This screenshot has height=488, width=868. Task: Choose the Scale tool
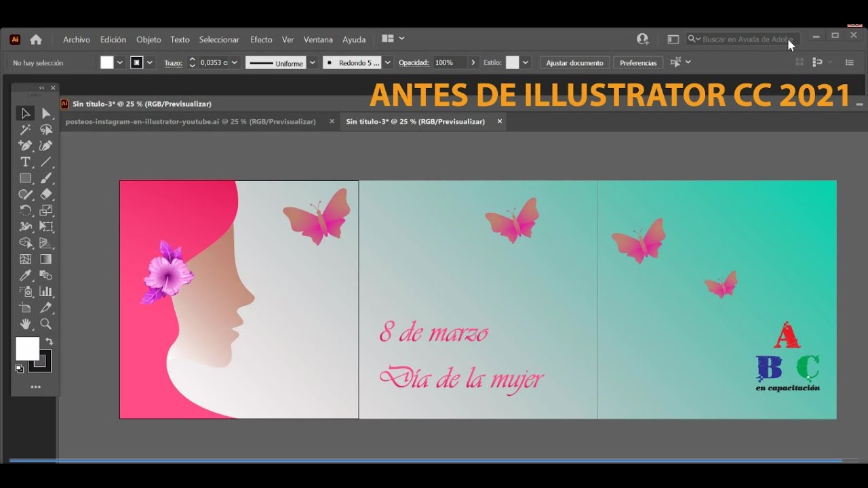(46, 211)
